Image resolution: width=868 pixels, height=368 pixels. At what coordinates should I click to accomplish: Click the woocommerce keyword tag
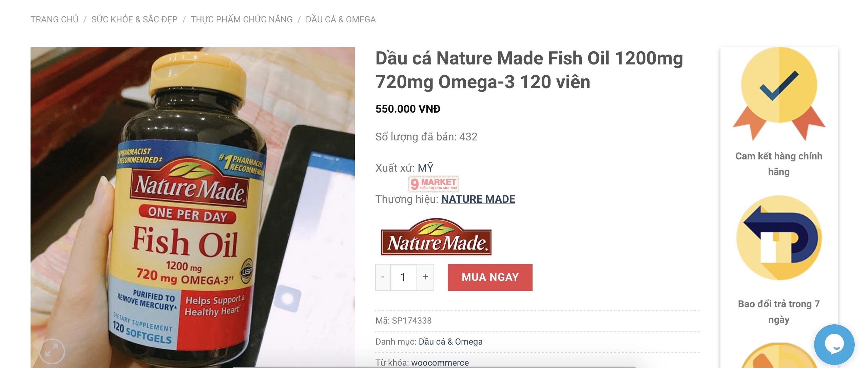pos(440,363)
